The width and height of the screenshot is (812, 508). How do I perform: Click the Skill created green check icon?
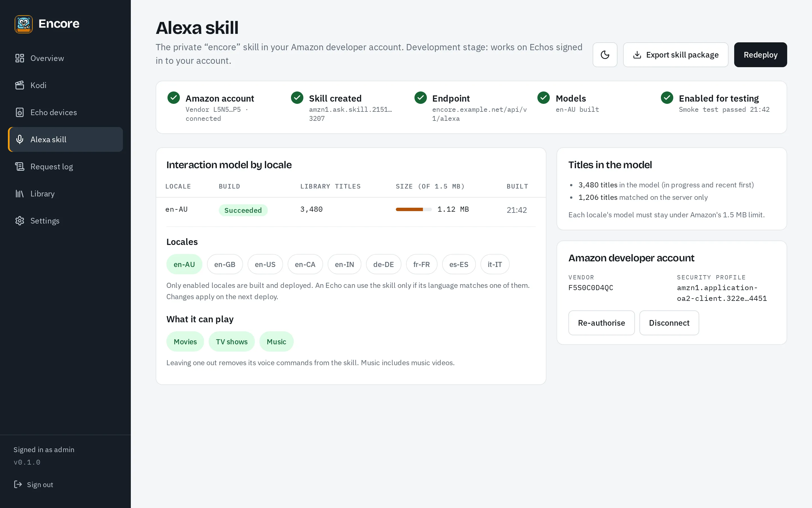click(297, 98)
